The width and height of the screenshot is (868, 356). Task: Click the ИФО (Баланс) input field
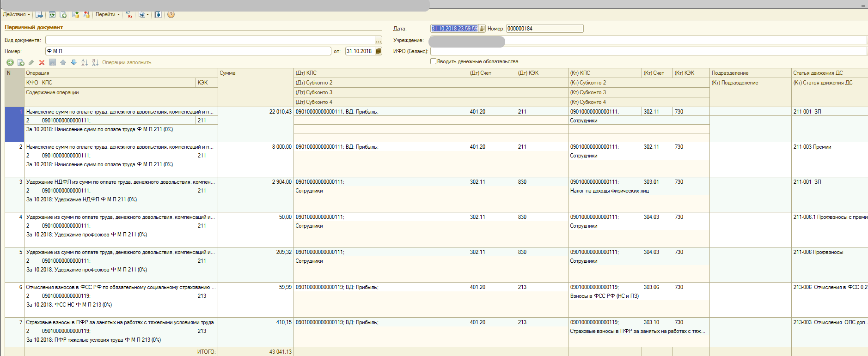click(647, 51)
